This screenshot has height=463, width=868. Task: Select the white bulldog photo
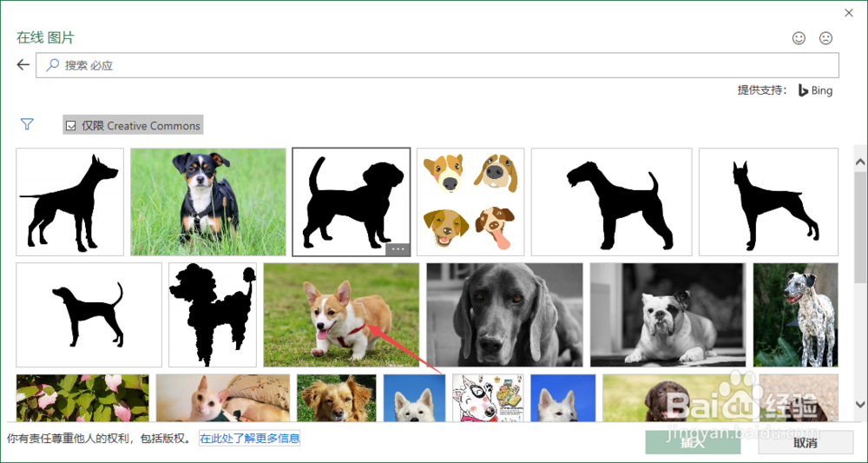point(668,314)
